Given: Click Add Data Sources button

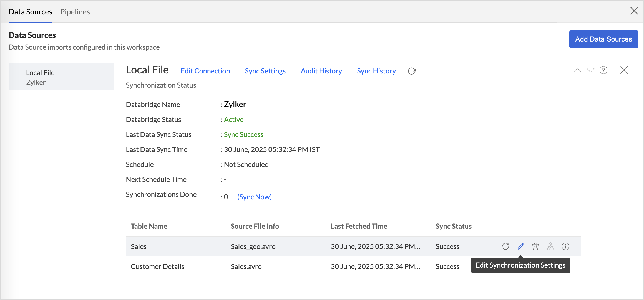Looking at the screenshot, I should 603,39.
